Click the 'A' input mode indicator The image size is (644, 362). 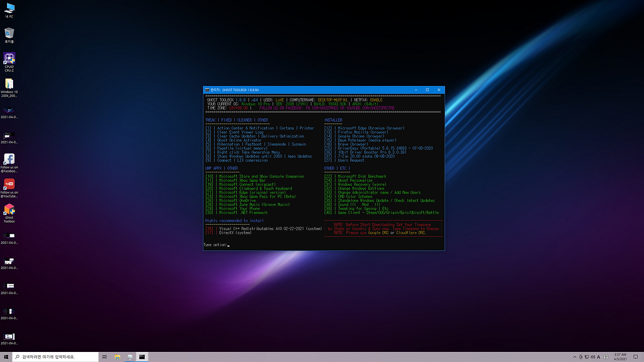point(598,356)
